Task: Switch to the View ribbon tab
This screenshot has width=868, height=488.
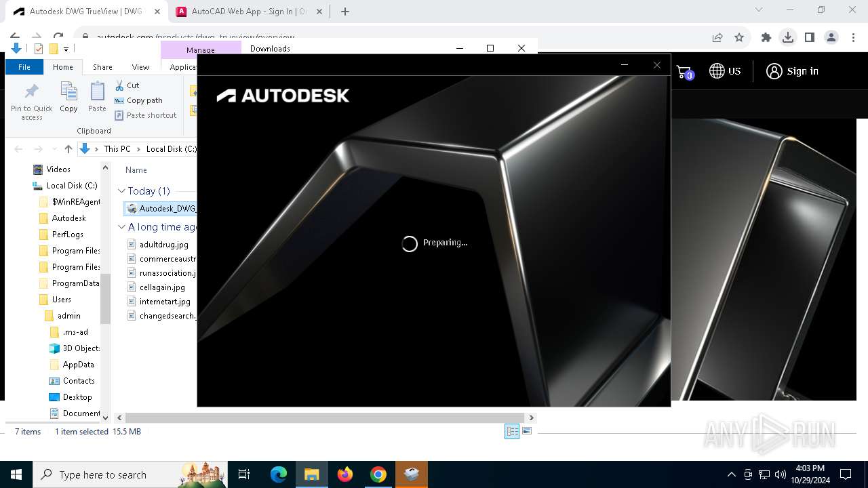Action: pyautogui.click(x=140, y=67)
